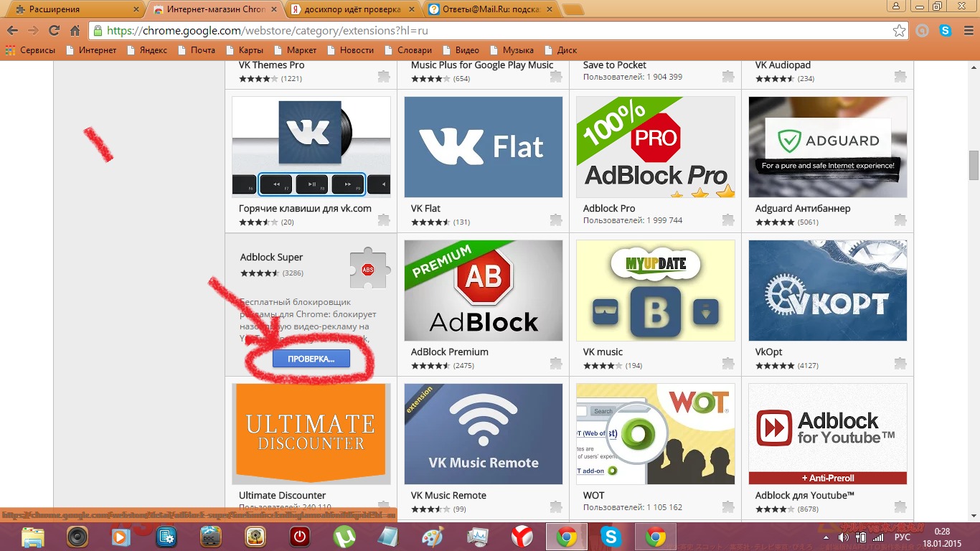Open the speaker app icon in taskbar
Screen dimensions: 980x551
pyautogui.click(x=77, y=537)
